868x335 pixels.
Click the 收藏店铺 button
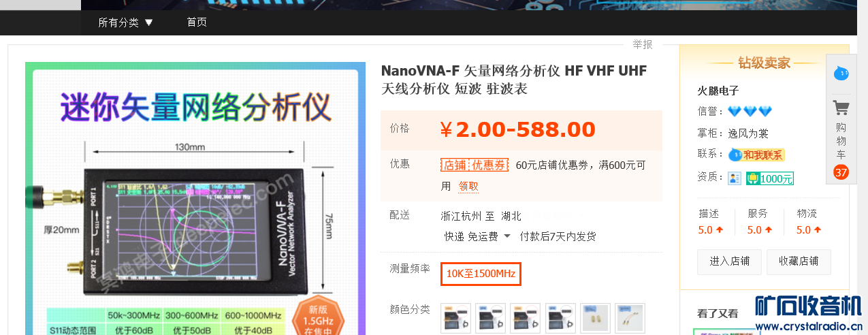click(x=799, y=261)
